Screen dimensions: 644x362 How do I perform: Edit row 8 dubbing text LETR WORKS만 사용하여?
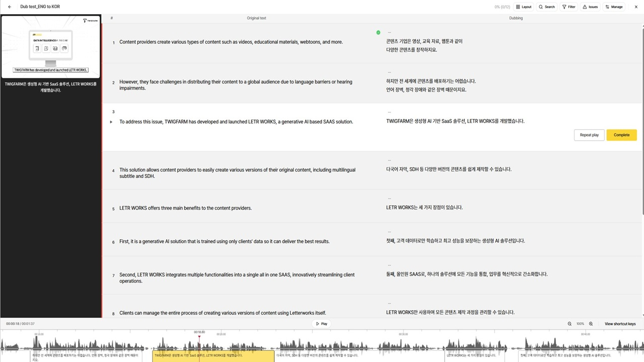[x=450, y=312]
